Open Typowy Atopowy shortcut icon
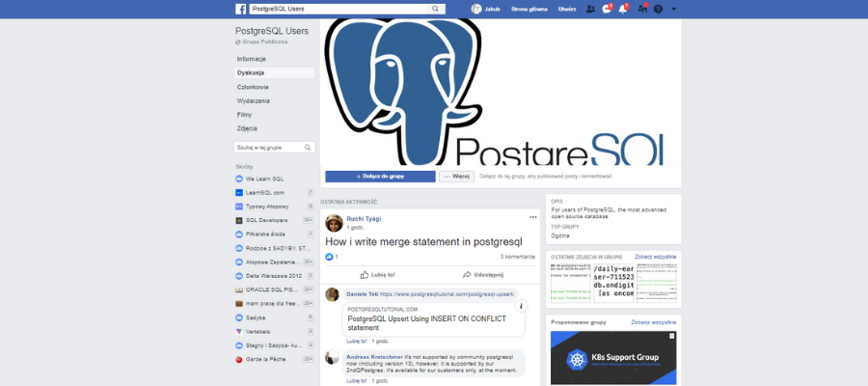Viewport: 868px width, 386px height. pos(239,207)
